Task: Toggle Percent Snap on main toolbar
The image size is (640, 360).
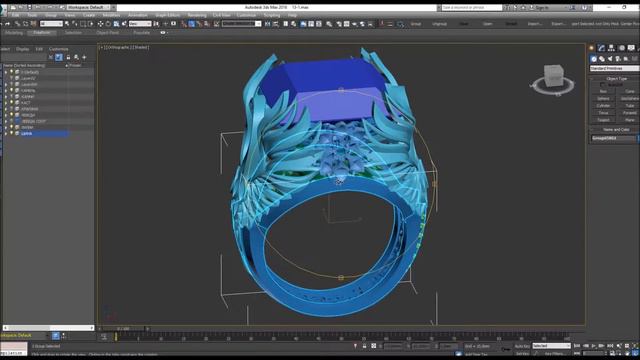Action: 199,24
